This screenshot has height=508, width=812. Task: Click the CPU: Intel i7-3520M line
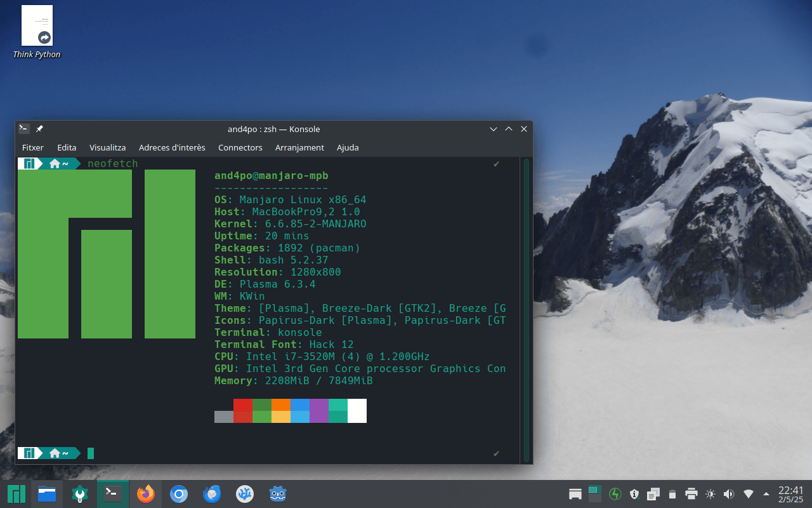click(x=322, y=357)
